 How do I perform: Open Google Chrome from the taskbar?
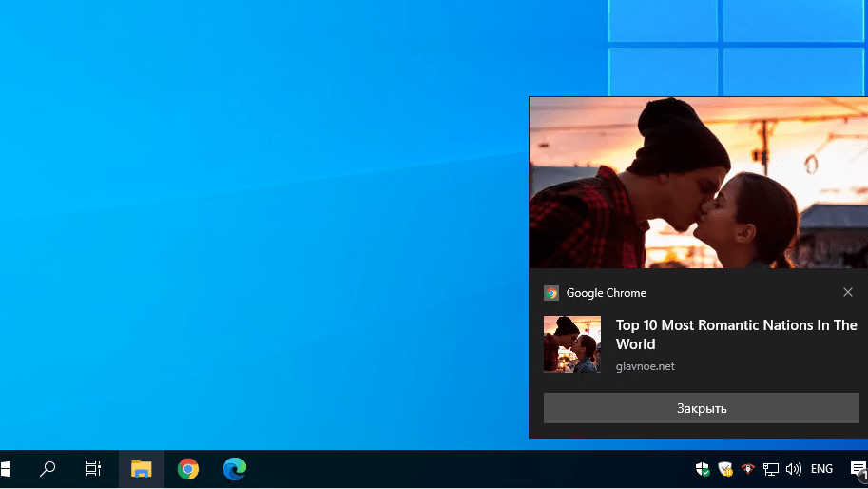click(188, 469)
